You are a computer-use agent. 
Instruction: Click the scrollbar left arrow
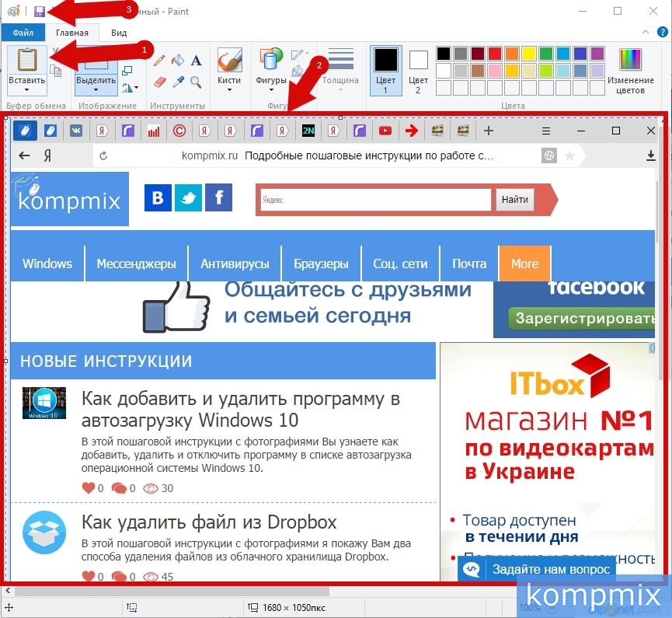coord(7,591)
